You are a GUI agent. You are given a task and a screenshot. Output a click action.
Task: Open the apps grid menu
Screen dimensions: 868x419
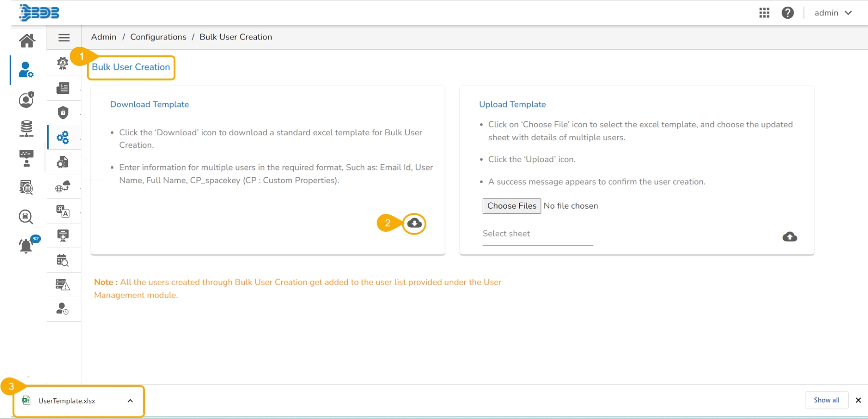[764, 13]
